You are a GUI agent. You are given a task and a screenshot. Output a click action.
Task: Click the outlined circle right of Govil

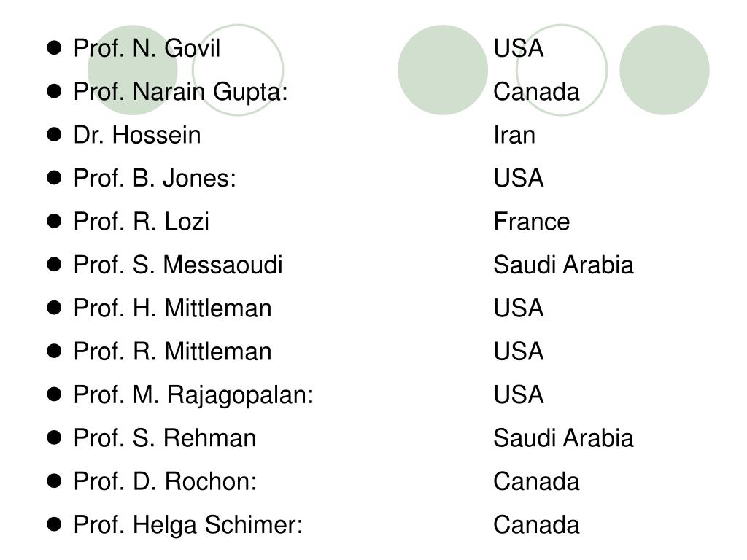(x=238, y=70)
